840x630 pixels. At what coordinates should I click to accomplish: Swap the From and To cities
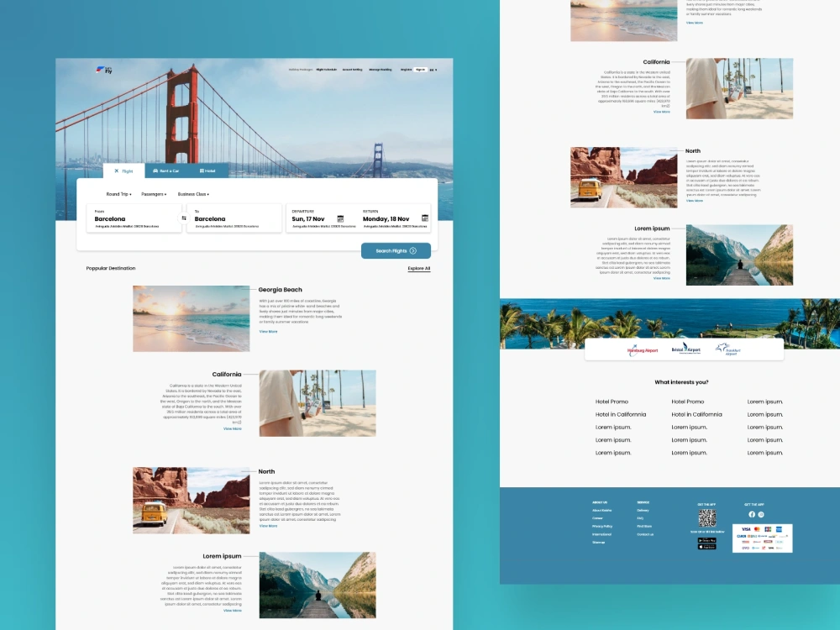184,218
